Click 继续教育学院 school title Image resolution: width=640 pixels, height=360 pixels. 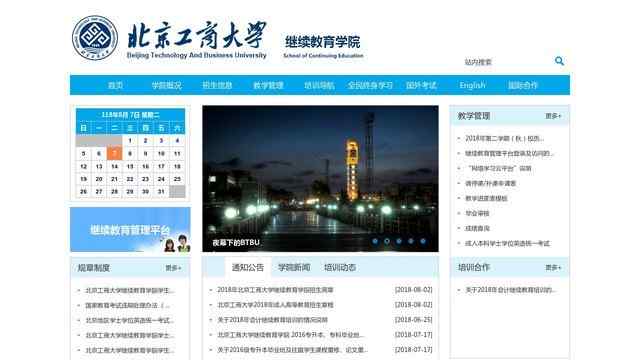pos(323,42)
